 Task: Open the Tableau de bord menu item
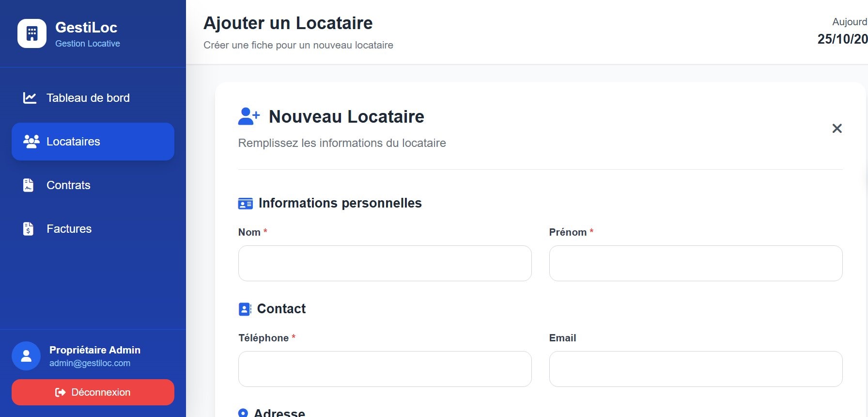(x=88, y=98)
